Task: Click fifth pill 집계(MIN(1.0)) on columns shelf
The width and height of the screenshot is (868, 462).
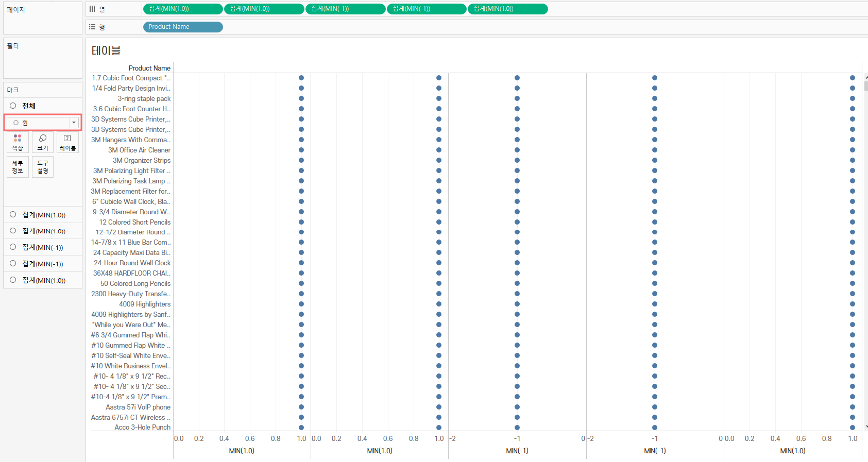Action: point(508,9)
